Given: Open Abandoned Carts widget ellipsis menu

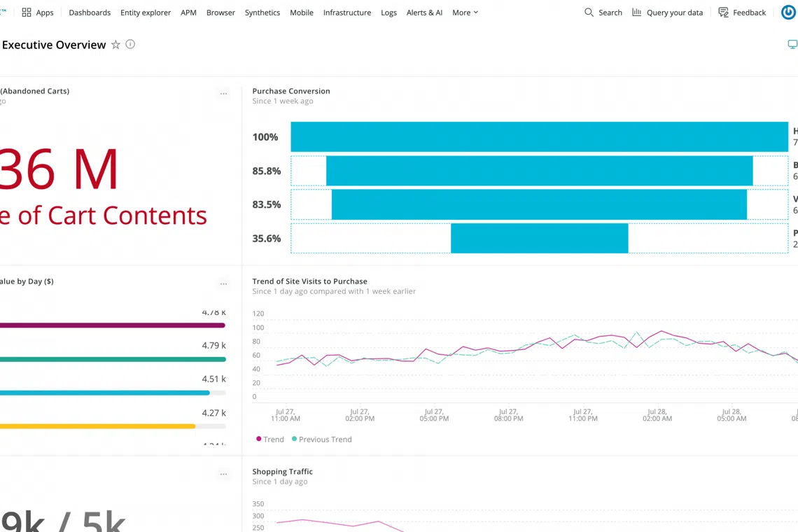Looking at the screenshot, I should coord(223,94).
